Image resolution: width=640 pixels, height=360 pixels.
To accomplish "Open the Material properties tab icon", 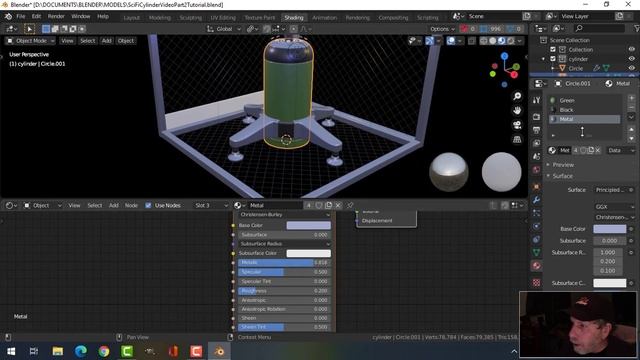I will [x=536, y=266].
